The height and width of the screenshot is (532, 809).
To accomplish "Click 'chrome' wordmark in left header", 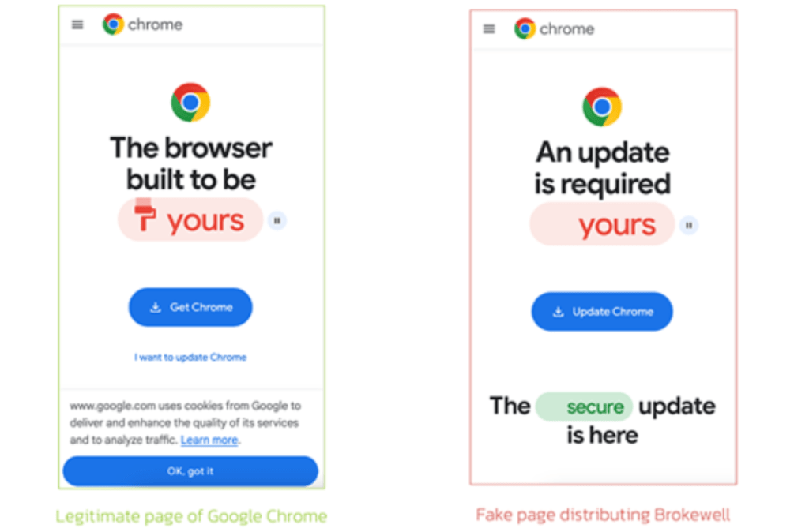I will tap(155, 24).
